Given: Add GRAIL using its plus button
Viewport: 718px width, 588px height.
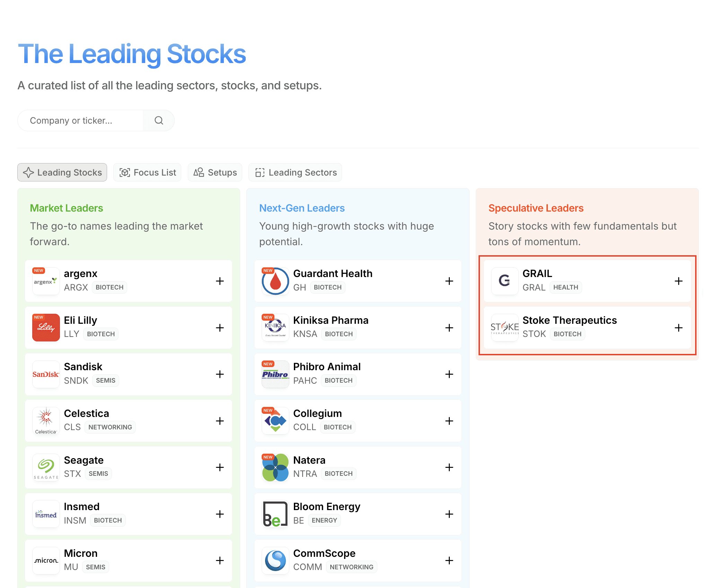Looking at the screenshot, I should click(x=678, y=281).
